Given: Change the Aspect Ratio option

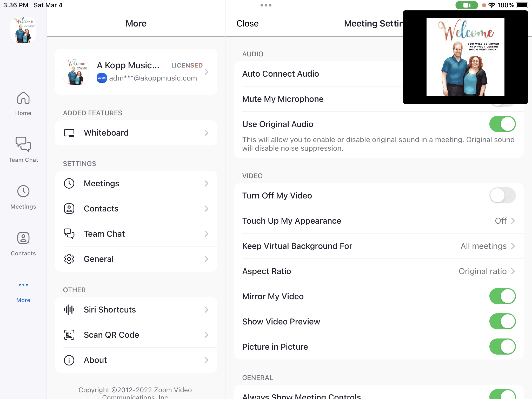Looking at the screenshot, I should tap(379, 271).
